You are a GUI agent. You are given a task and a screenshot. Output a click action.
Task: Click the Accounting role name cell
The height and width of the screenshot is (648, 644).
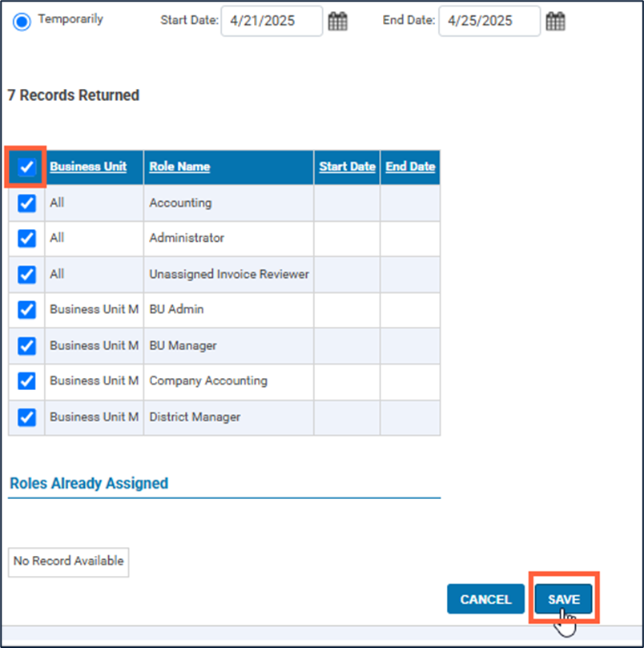[228, 203]
